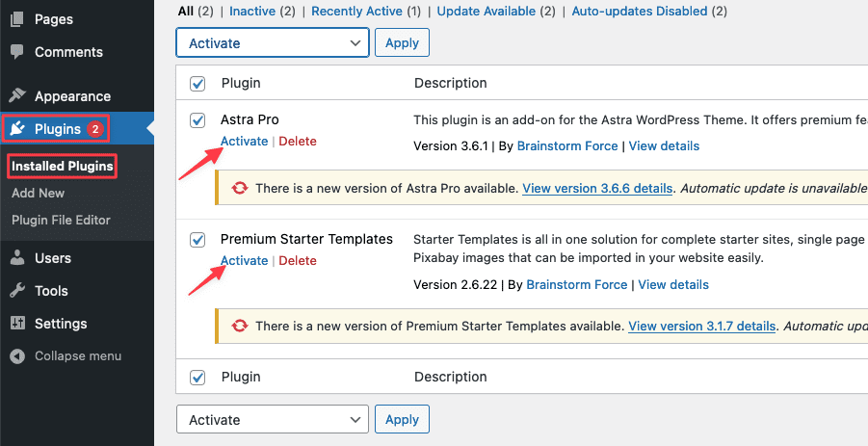View version 3.6.6 details link
This screenshot has width=868, height=446.
coord(597,189)
